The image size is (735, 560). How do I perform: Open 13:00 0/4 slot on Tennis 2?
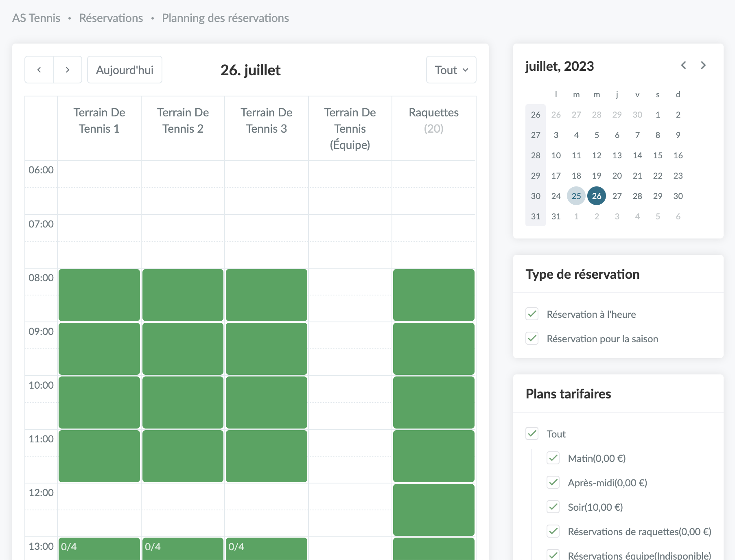point(183,549)
